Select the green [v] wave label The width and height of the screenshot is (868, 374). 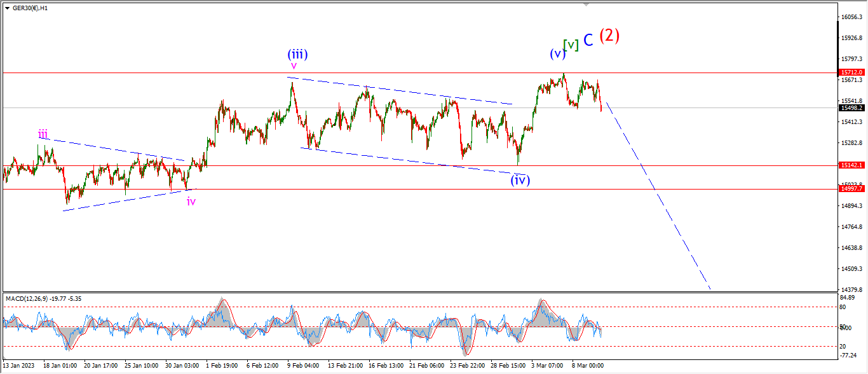click(571, 45)
